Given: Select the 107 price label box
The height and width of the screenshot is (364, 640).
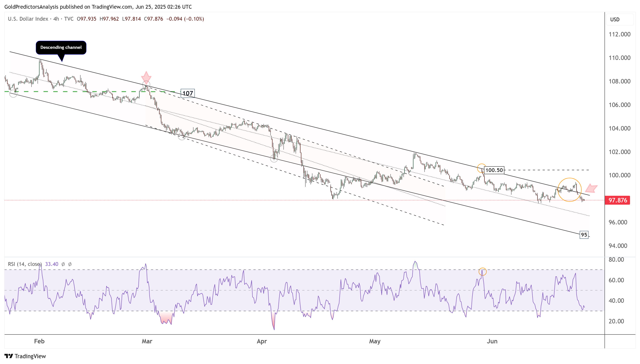Looking at the screenshot, I should click(188, 93).
